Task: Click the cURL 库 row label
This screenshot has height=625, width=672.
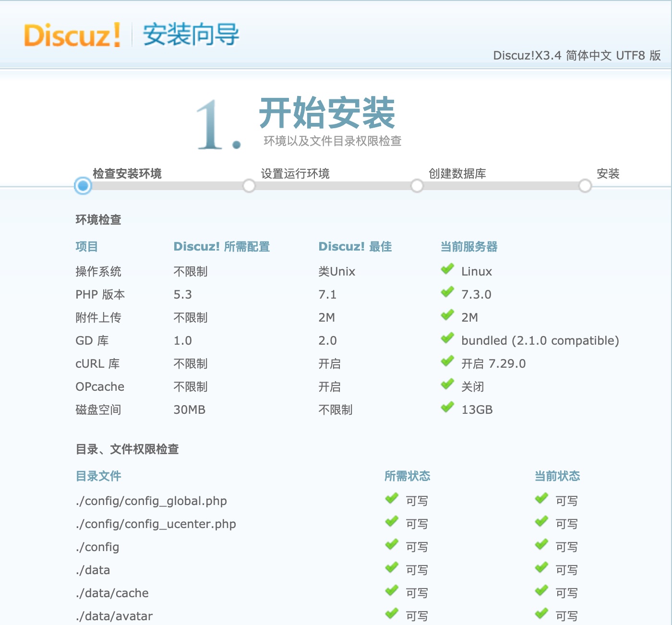Action: click(97, 363)
